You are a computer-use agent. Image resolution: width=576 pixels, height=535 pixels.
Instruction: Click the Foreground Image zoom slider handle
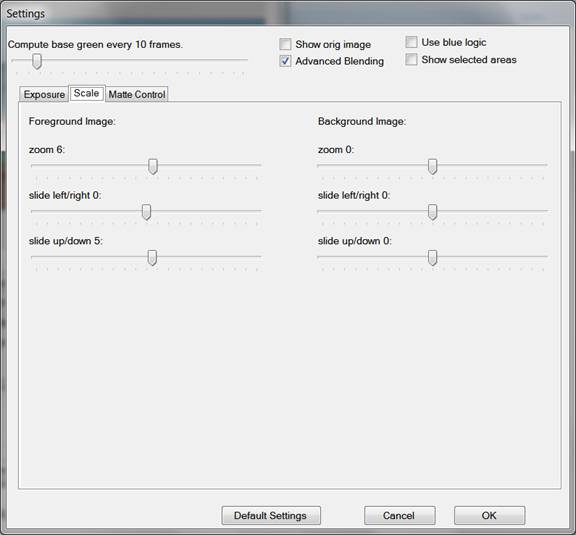153,166
